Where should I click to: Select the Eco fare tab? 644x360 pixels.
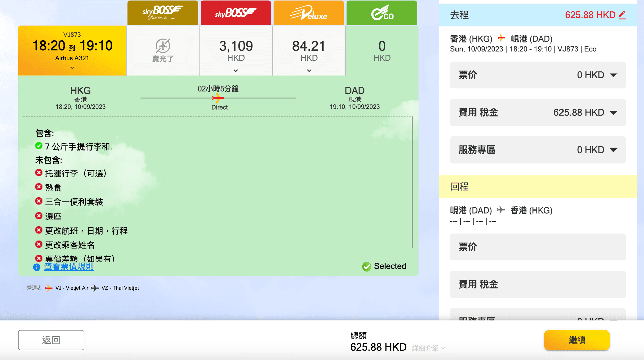click(382, 13)
